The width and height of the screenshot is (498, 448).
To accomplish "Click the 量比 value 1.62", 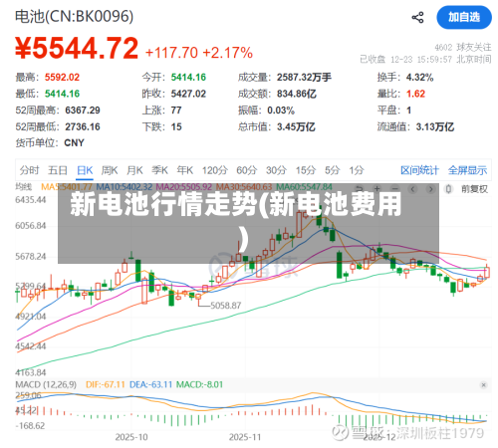I will pyautogui.click(x=415, y=94).
